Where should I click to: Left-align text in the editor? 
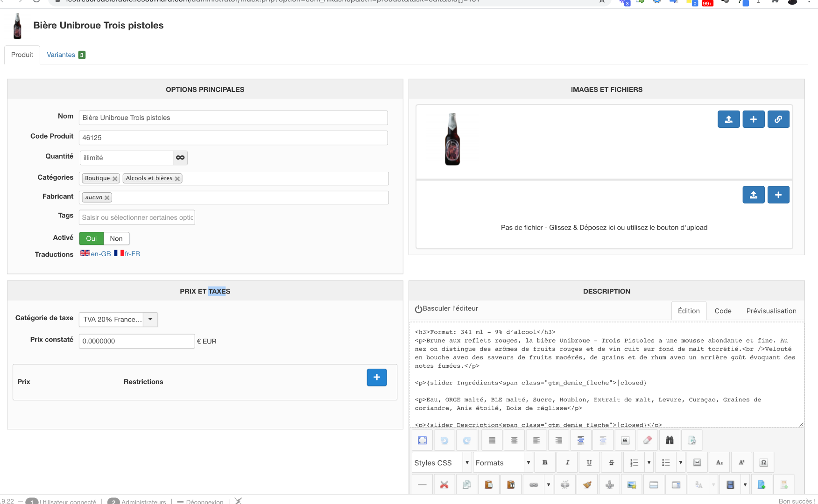536,440
